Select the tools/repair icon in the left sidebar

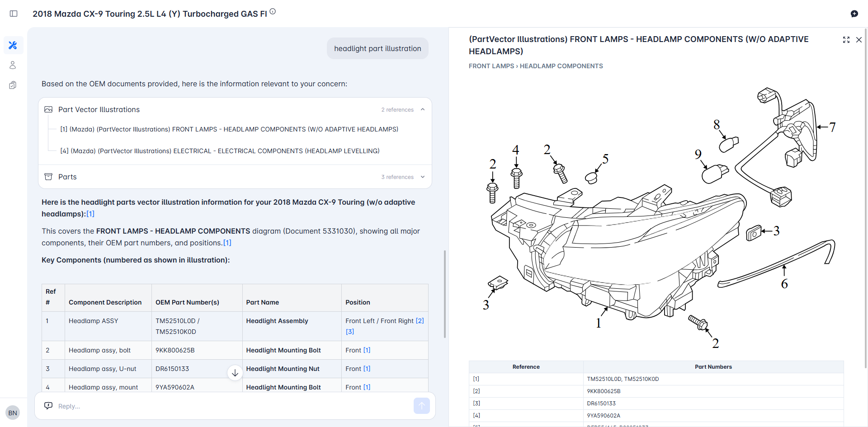13,45
